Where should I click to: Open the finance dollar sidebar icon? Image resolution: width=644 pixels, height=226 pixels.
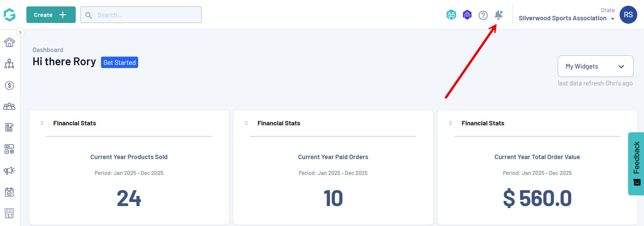click(9, 85)
